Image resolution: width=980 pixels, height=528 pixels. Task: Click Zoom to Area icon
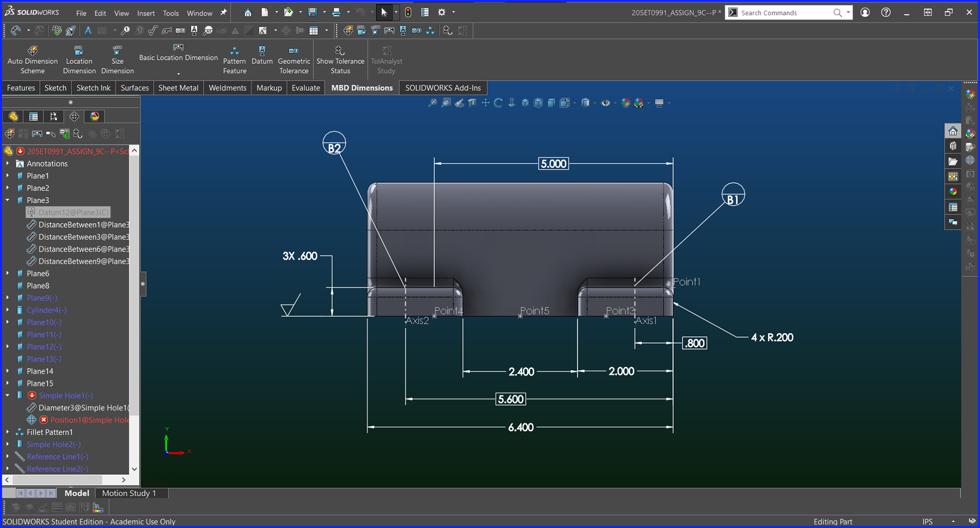tap(446, 103)
